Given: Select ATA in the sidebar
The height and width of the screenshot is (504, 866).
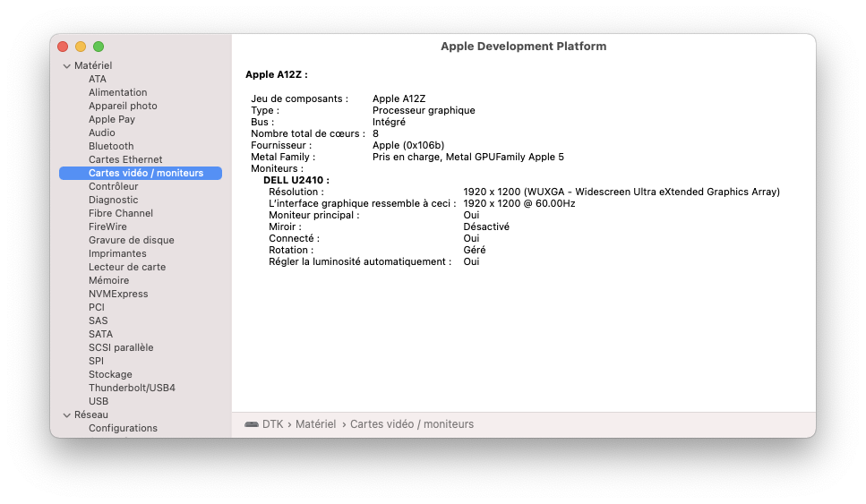Looking at the screenshot, I should tap(98, 79).
